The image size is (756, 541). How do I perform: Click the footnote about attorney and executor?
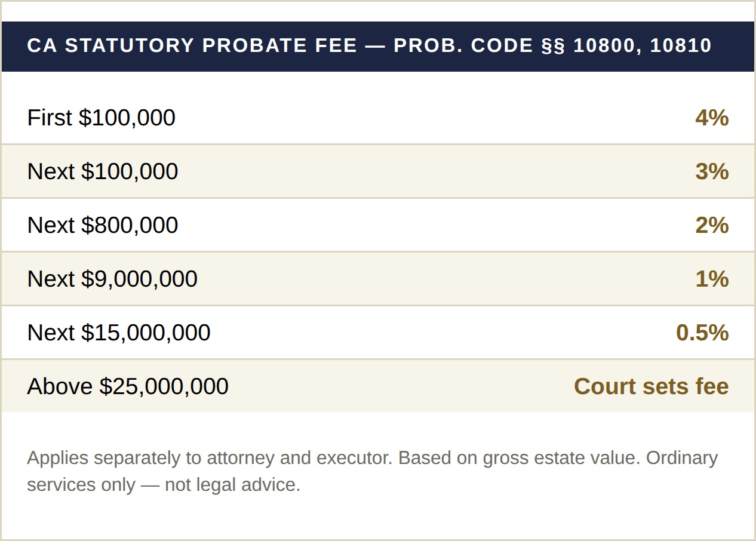pyautogui.click(x=210, y=458)
